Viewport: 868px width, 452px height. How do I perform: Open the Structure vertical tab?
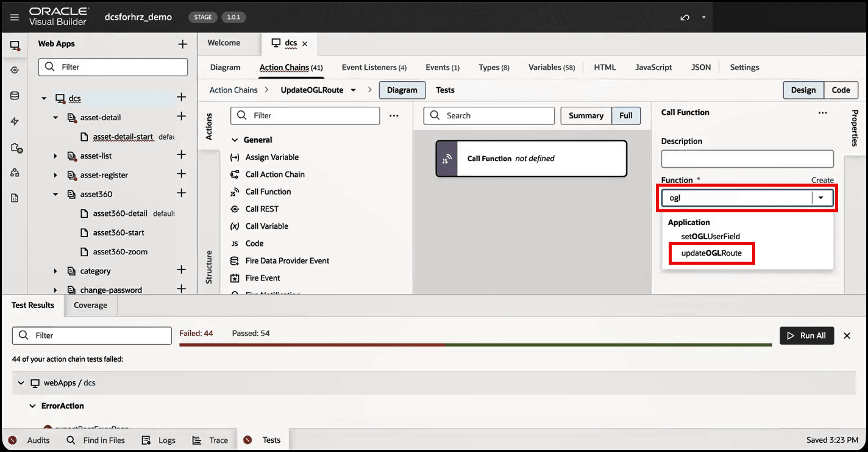pos(209,267)
